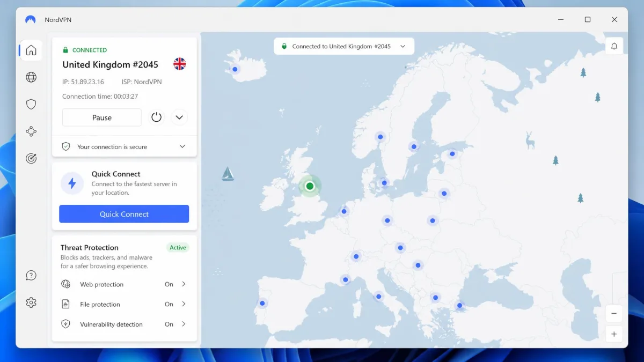The image size is (644, 362).
Task: Click the green lock in map status pill
Action: (284, 46)
